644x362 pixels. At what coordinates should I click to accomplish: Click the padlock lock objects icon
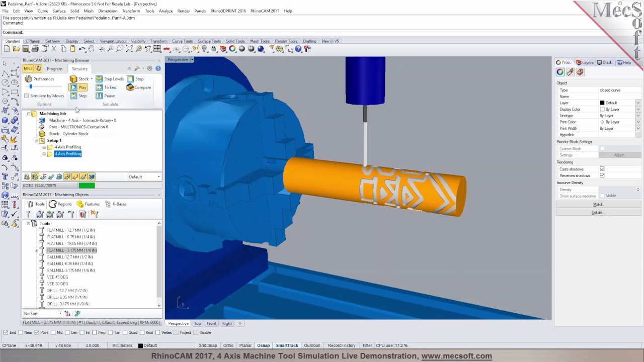point(214,49)
